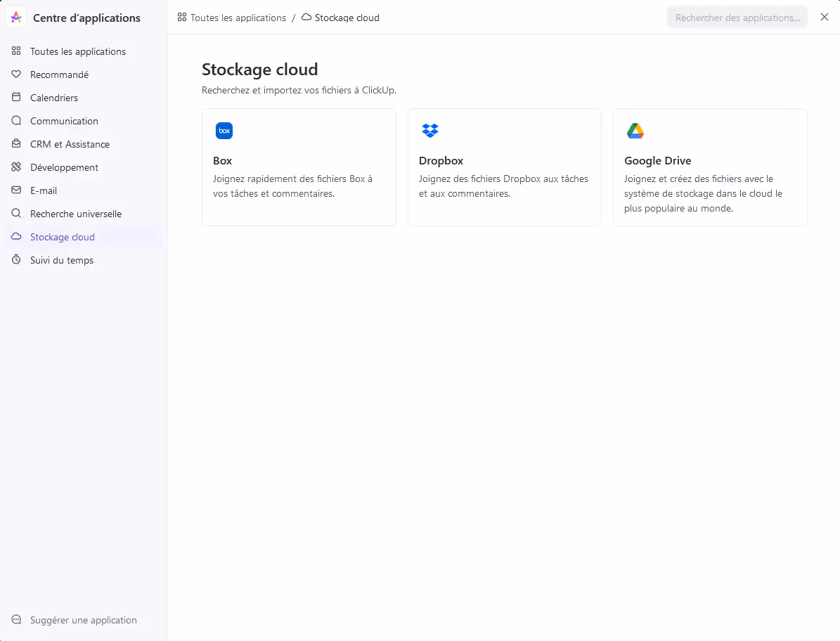Navigate to Toutes les applications breadcrumb
The width and height of the screenshot is (840, 641).
[238, 18]
